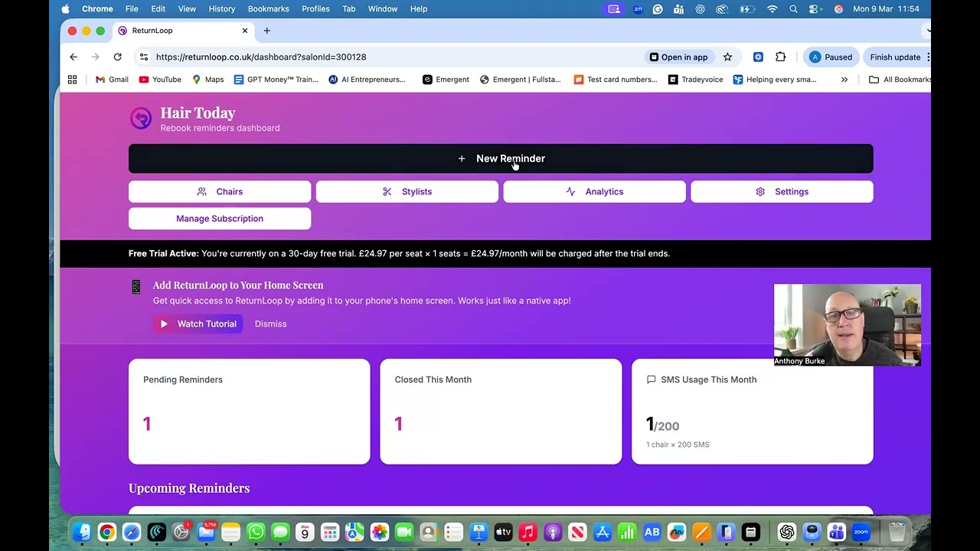Image resolution: width=980 pixels, height=551 pixels.
Task: Open the Analytics page
Action: [x=595, y=191]
